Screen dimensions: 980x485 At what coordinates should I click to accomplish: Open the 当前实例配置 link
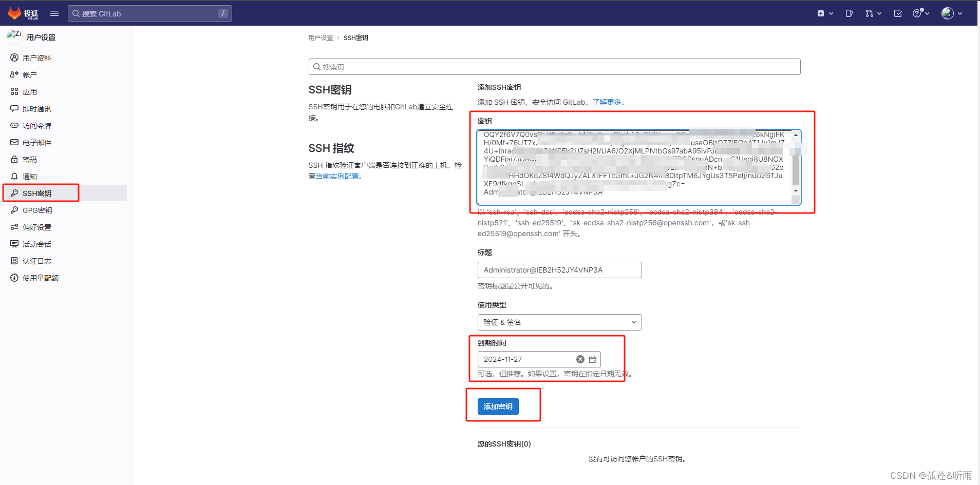337,176
